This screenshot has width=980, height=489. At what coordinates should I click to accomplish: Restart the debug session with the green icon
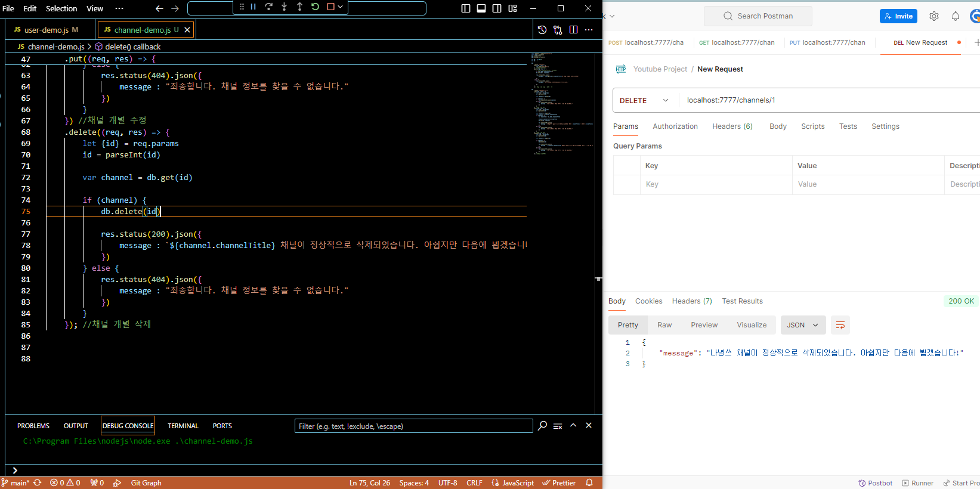[x=315, y=7]
